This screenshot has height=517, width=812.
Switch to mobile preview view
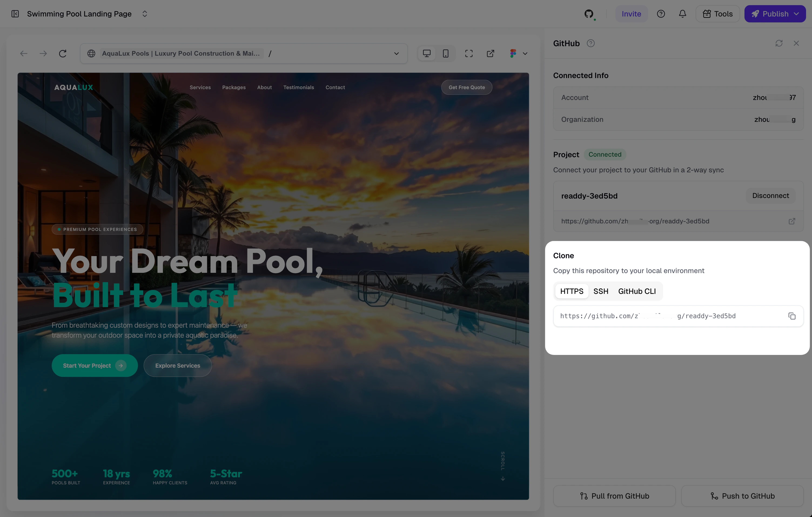pyautogui.click(x=445, y=53)
